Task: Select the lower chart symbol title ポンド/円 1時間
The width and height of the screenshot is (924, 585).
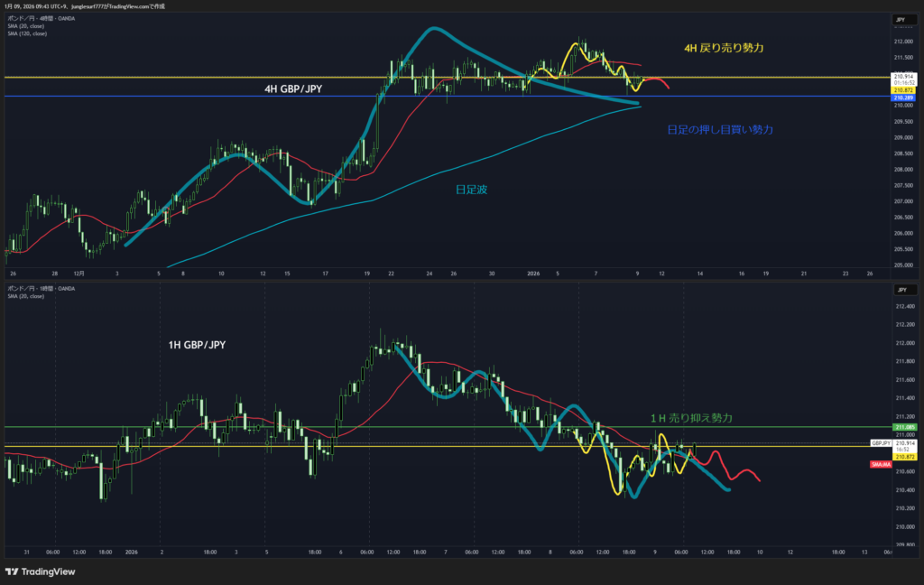Action: pos(40,288)
